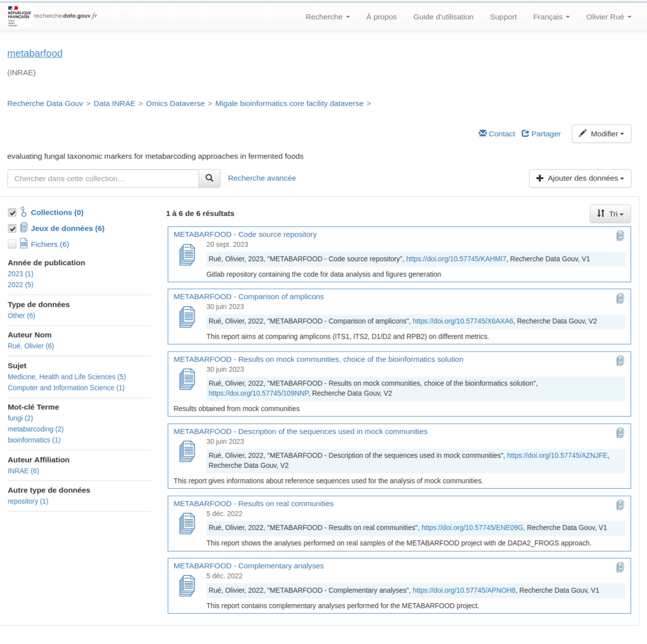
Task: Focus the collection search input field
Action: [x=103, y=178]
